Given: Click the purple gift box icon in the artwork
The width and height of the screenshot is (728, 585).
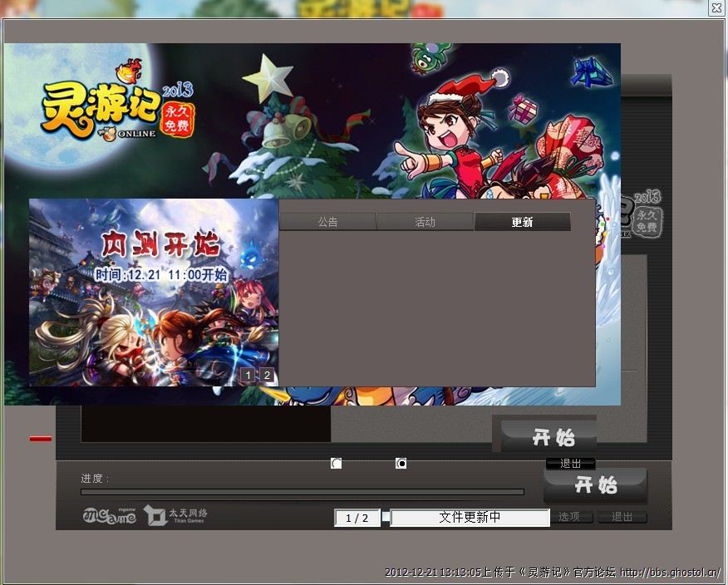Looking at the screenshot, I should 523,108.
